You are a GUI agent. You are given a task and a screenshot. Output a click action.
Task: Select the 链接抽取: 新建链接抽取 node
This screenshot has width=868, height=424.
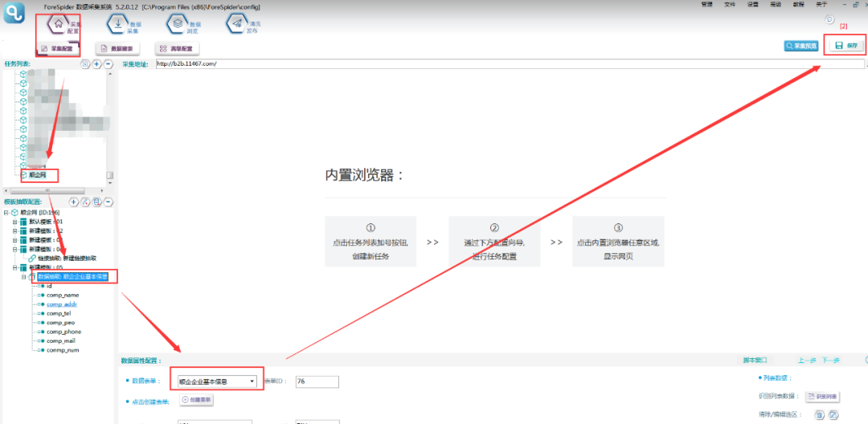coord(68,258)
